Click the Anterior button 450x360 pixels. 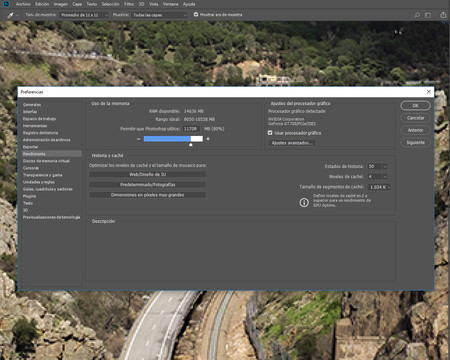pos(415,130)
